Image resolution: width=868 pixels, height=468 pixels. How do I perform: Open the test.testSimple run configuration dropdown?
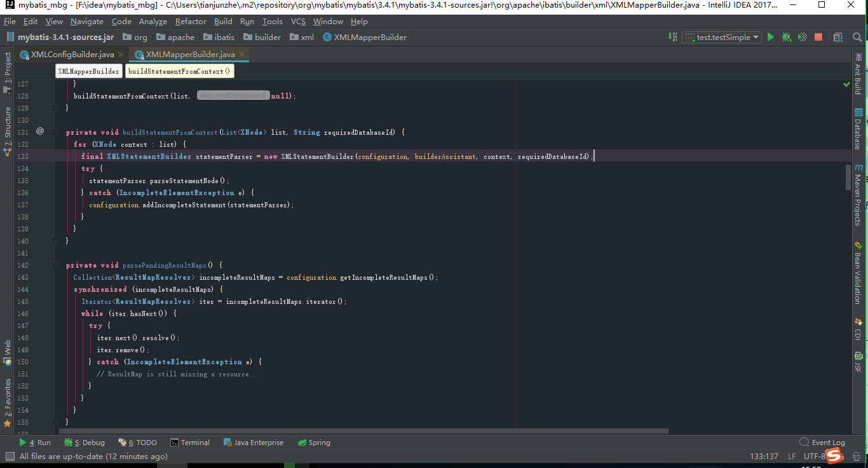click(755, 37)
